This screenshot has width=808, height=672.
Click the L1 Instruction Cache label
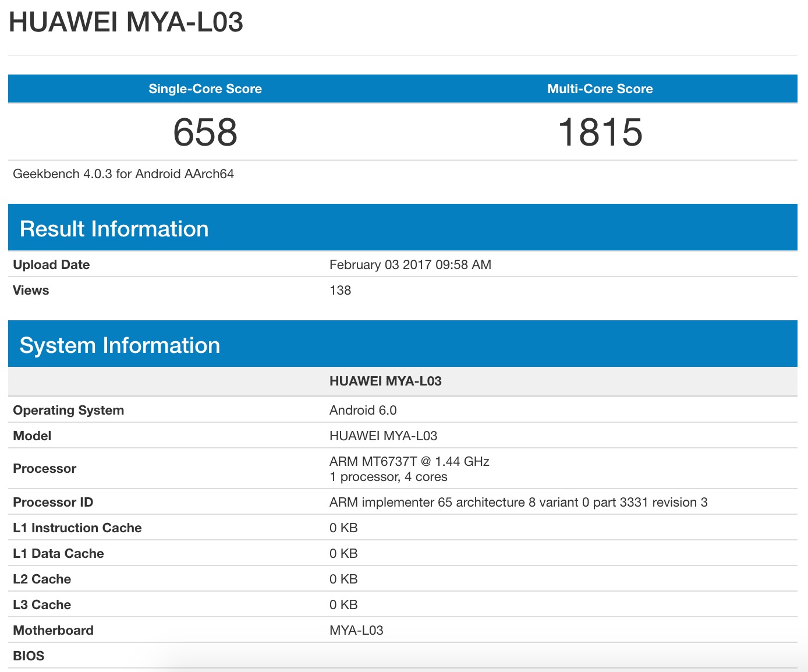(77, 528)
